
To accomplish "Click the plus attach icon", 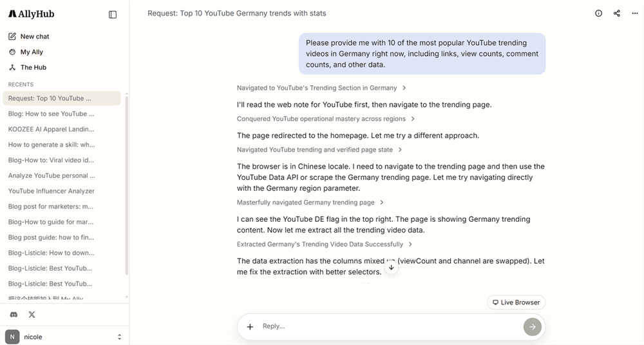I will (250, 326).
